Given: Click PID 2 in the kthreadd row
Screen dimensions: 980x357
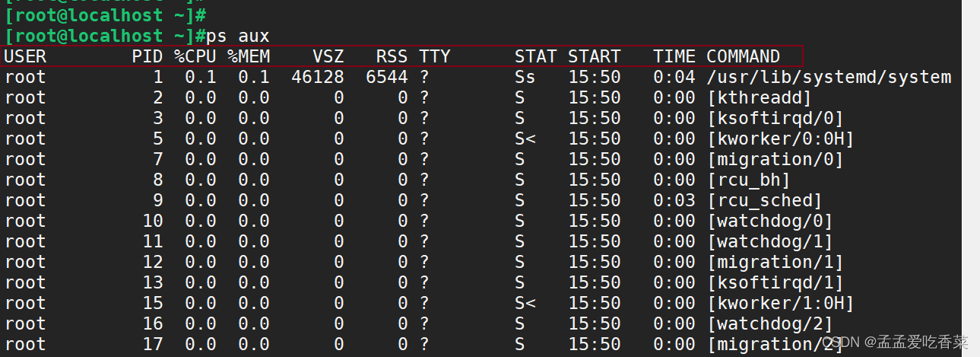Looking at the screenshot, I should tap(158, 97).
